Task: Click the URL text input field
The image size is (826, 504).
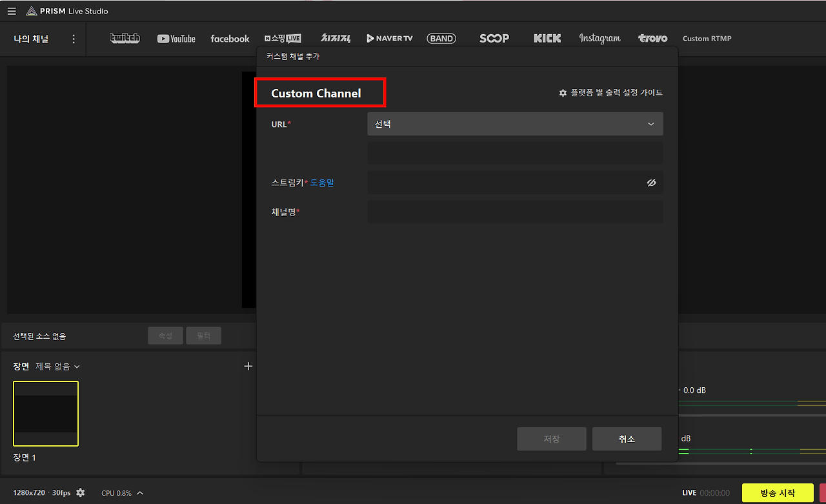Action: (x=515, y=153)
